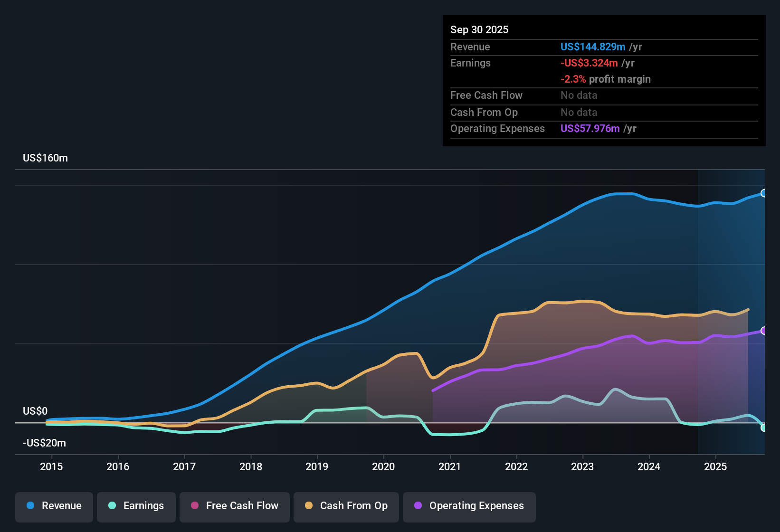Select the Earnings endpoint marker near the baseline
The width and height of the screenshot is (780, 532).
click(x=764, y=427)
